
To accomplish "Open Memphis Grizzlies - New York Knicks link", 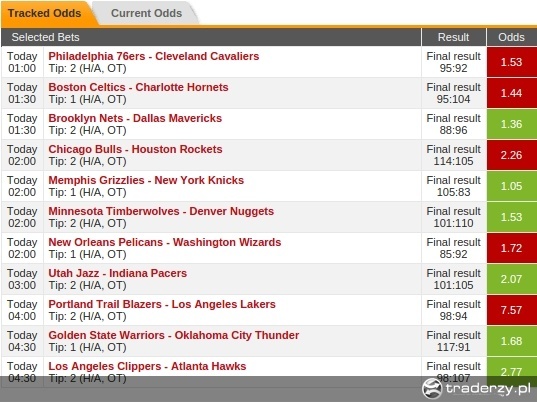I will [146, 180].
